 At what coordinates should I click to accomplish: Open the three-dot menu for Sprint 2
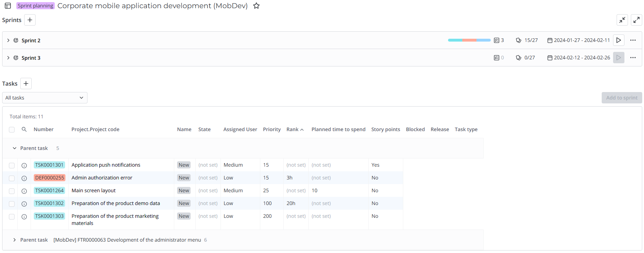(633, 40)
